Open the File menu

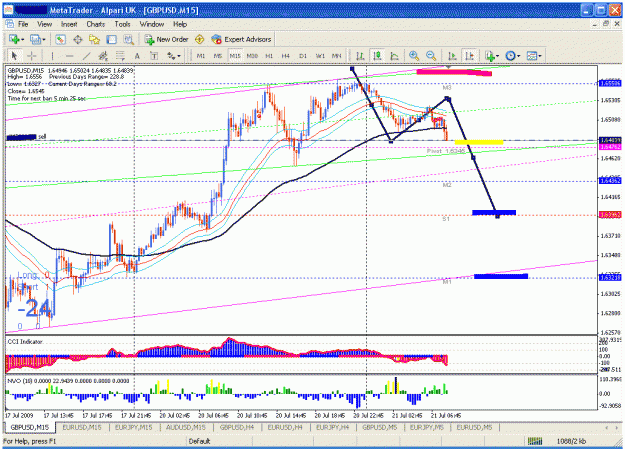pos(23,24)
